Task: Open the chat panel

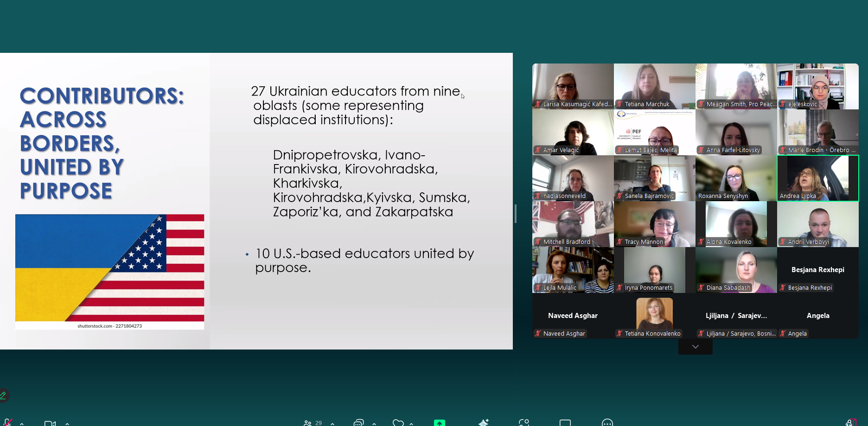Action: 358,423
